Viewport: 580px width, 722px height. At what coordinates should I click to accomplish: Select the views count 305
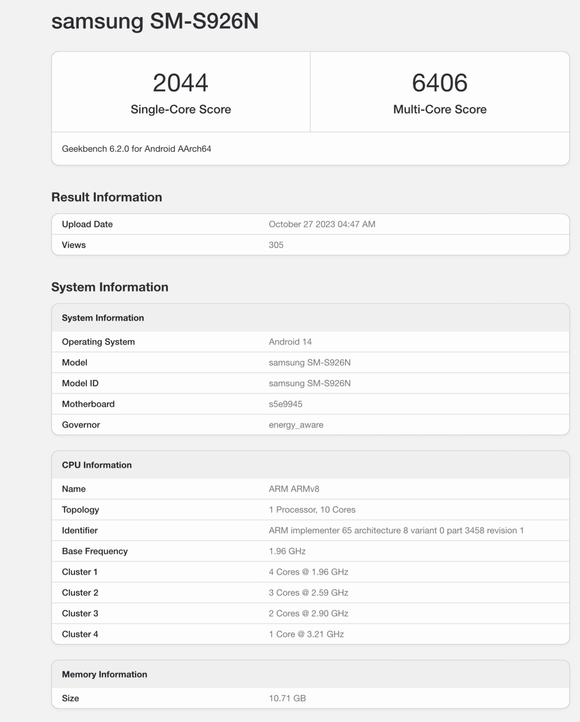click(276, 245)
